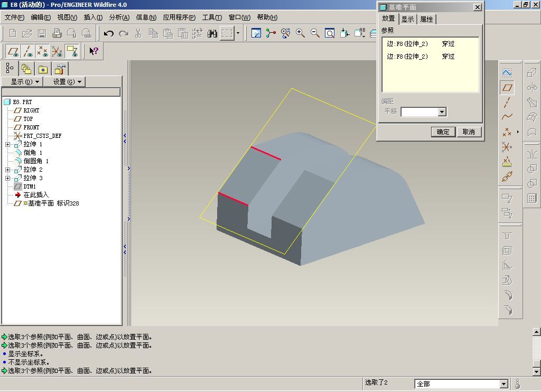
Task: Click the 确定 button
Action: coord(443,132)
